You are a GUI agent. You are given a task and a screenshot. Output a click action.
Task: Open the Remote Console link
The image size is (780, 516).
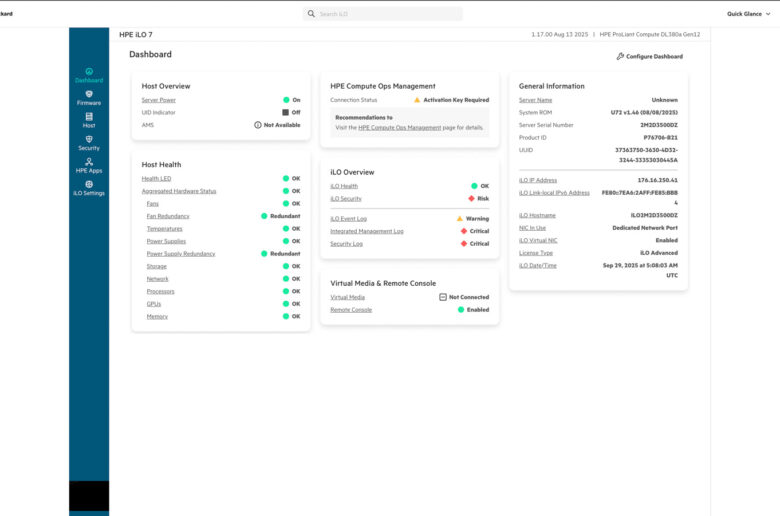click(351, 310)
